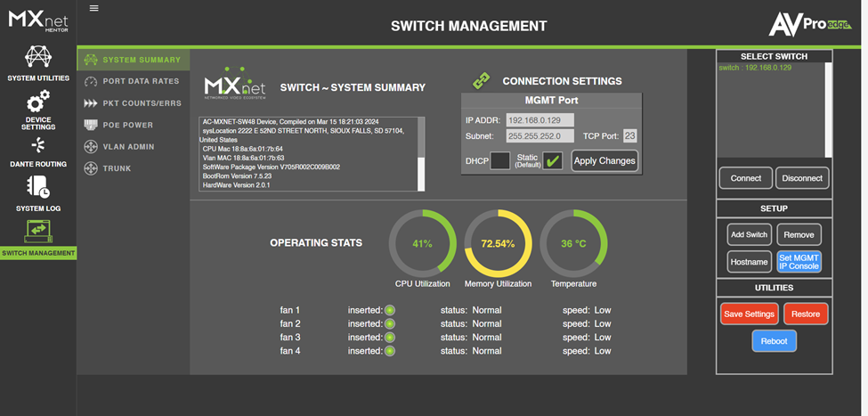The width and height of the screenshot is (868, 416).
Task: Select switch : 192.168.0.129 entry
Action: coord(755,68)
